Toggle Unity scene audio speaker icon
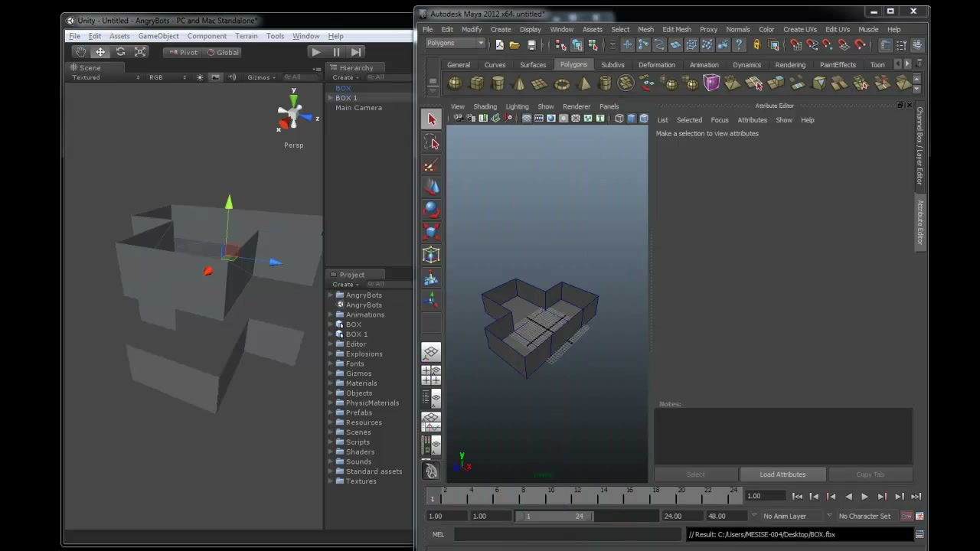980x551 pixels. [x=232, y=77]
